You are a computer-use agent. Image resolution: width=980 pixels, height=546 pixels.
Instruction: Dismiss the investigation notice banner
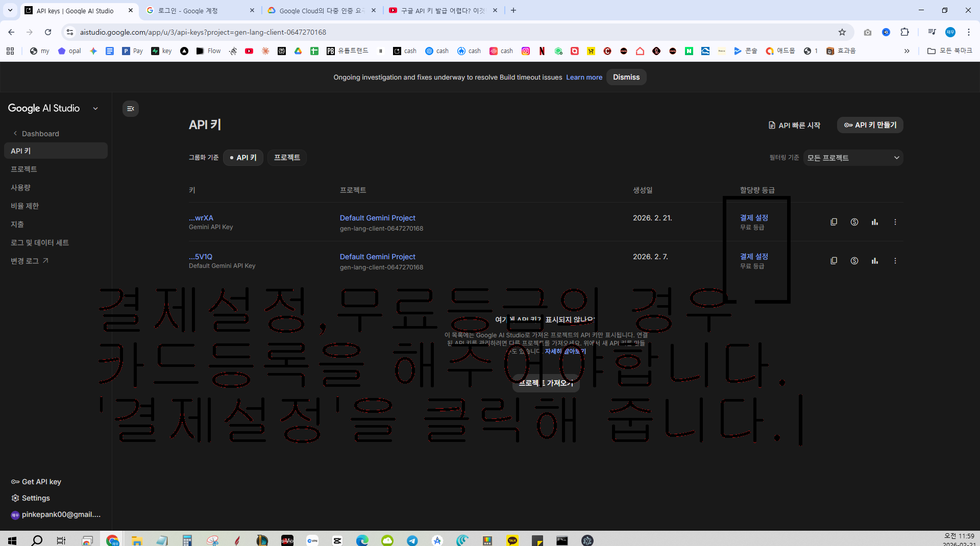(626, 77)
